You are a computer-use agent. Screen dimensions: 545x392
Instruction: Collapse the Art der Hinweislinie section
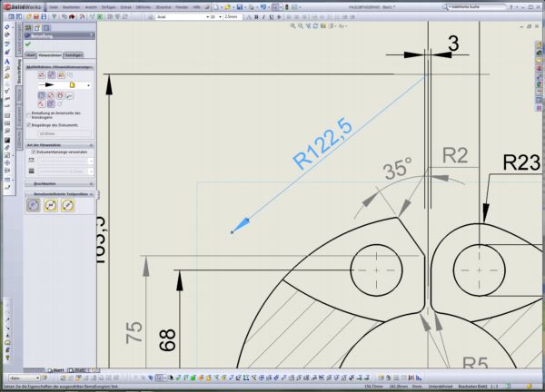[x=91, y=145]
